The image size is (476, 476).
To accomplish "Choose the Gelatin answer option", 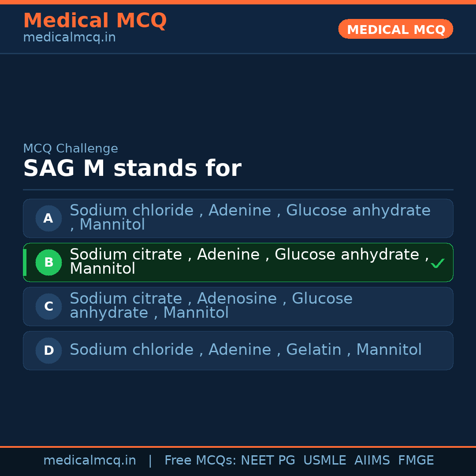I will click(x=245, y=350).
